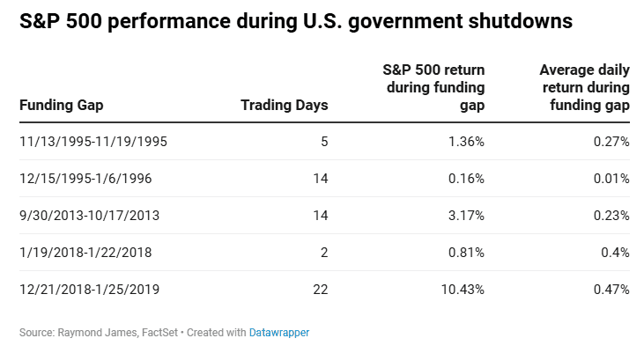This screenshot has height=353, width=644.
Task: Click the 0.4% average daily return cell
Action: coord(616,252)
